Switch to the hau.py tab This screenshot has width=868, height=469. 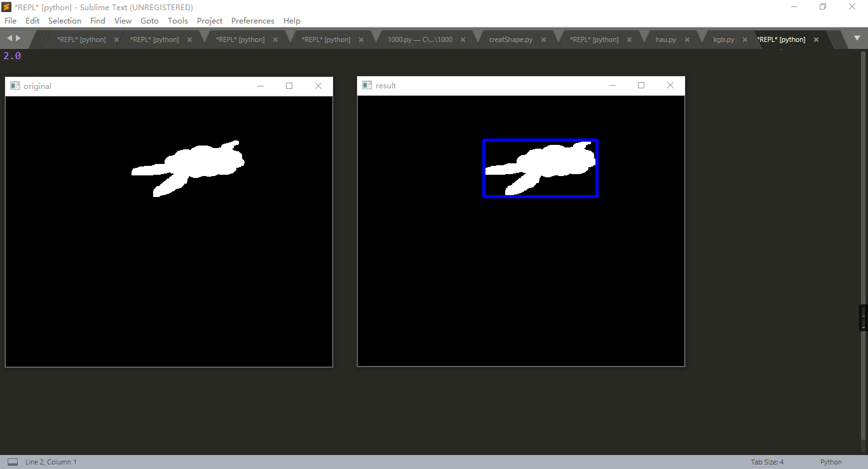[665, 39]
